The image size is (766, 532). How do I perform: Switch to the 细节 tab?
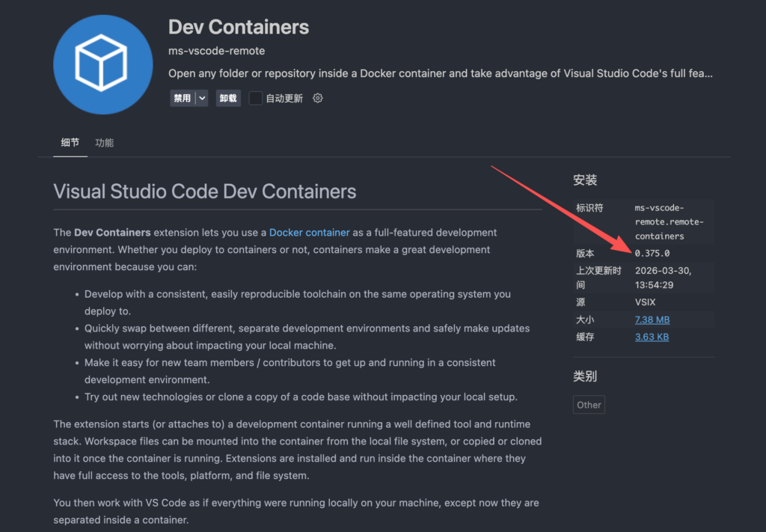[x=70, y=142]
